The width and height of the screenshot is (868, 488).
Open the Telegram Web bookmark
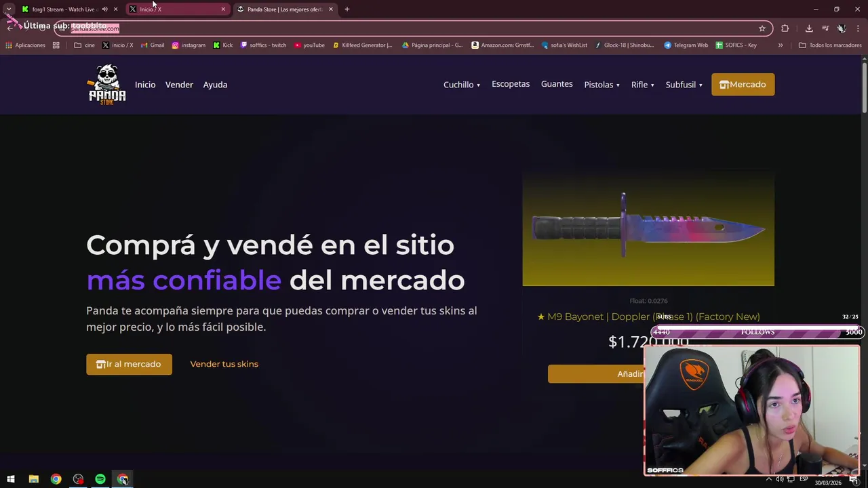tap(686, 45)
